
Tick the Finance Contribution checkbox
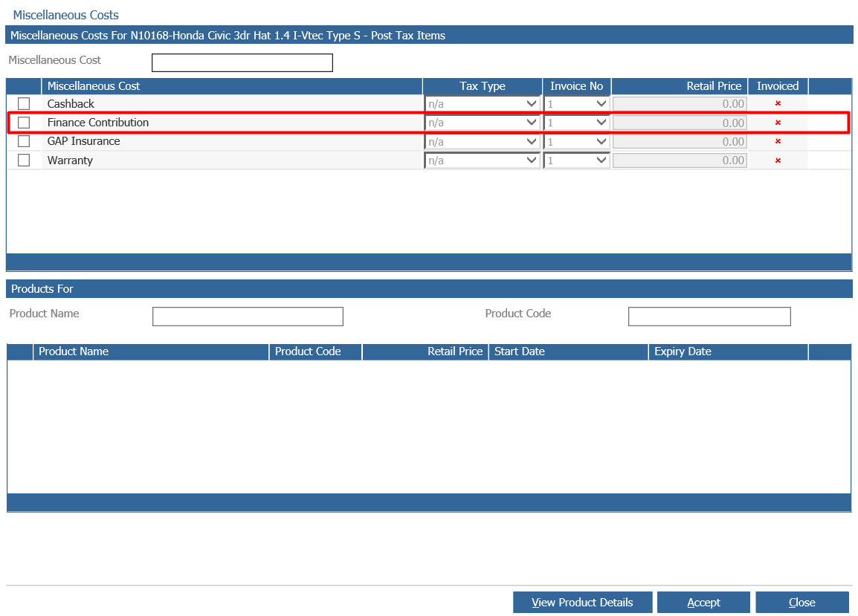coord(24,123)
